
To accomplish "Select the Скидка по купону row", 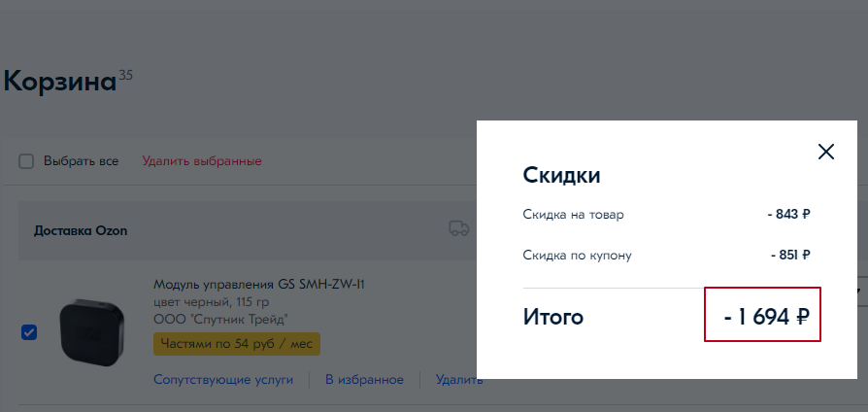I will pyautogui.click(x=666, y=256).
